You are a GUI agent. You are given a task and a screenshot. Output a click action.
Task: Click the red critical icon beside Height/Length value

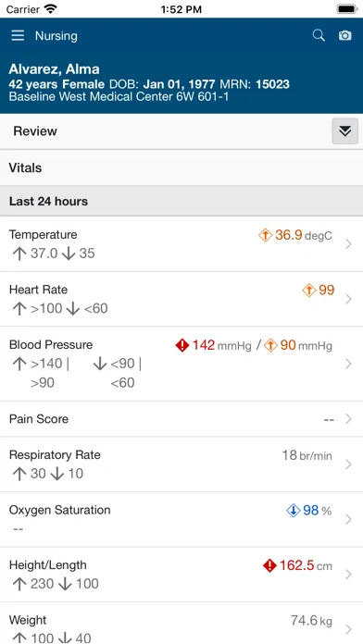click(269, 566)
